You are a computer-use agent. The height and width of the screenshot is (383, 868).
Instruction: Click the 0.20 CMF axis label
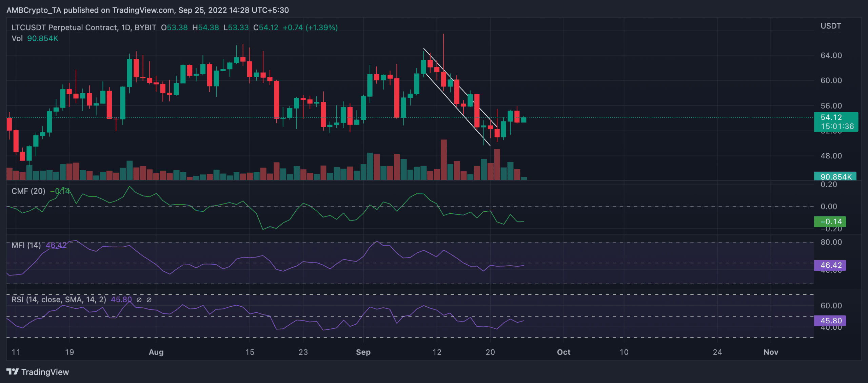[829, 185]
